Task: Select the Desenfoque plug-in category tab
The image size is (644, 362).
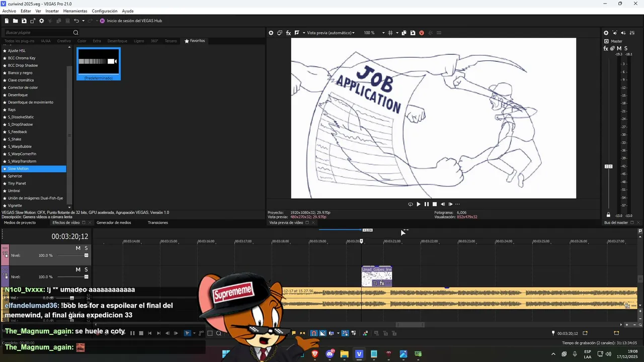Action: (117, 41)
